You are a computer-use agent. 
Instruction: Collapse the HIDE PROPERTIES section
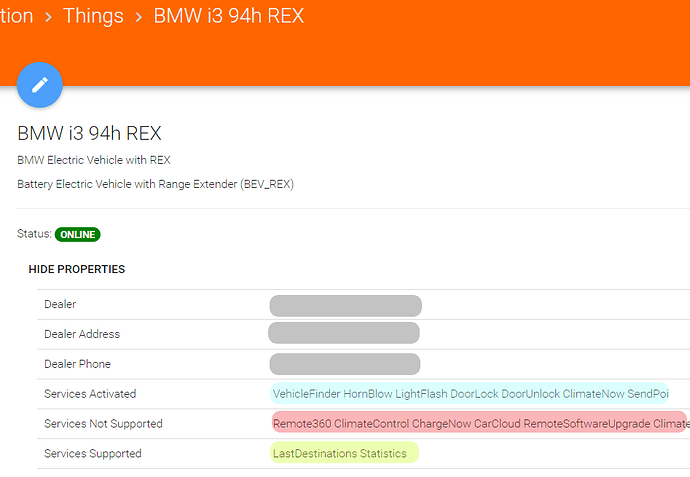coord(76,270)
